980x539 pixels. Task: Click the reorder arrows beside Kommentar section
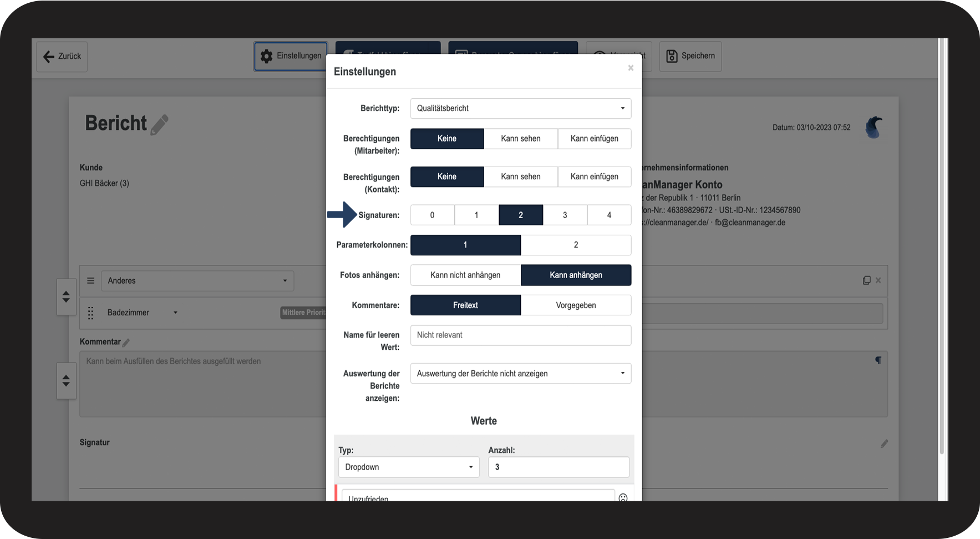point(66,381)
